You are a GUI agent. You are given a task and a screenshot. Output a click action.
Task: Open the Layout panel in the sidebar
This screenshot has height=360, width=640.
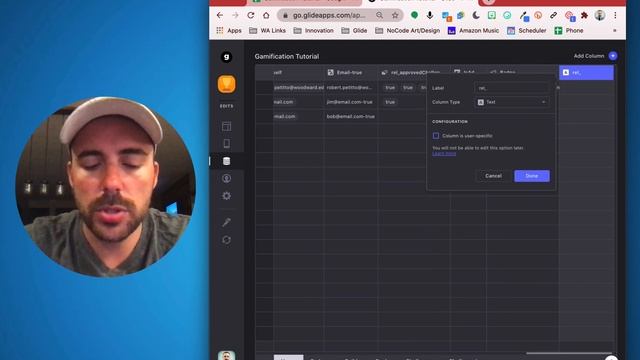pos(227,126)
